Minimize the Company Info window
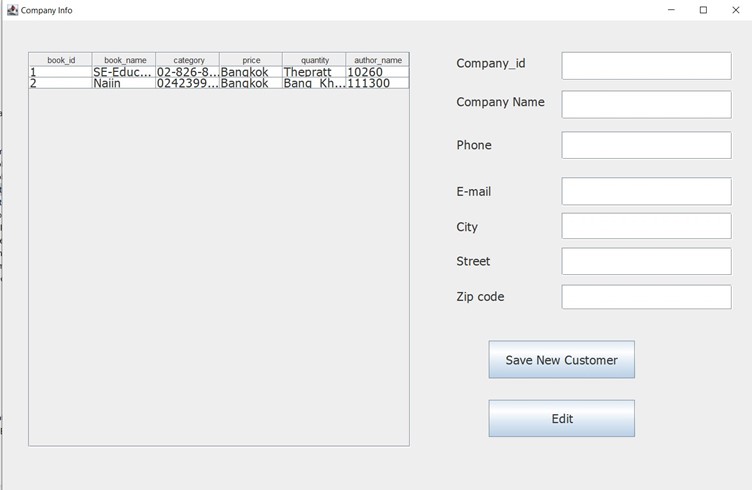752x490 pixels. point(671,10)
